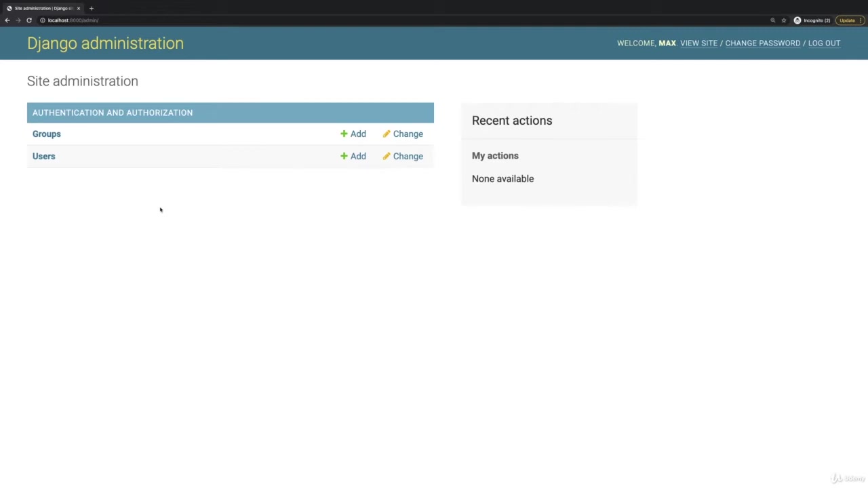Close the Site administration tab

79,8
